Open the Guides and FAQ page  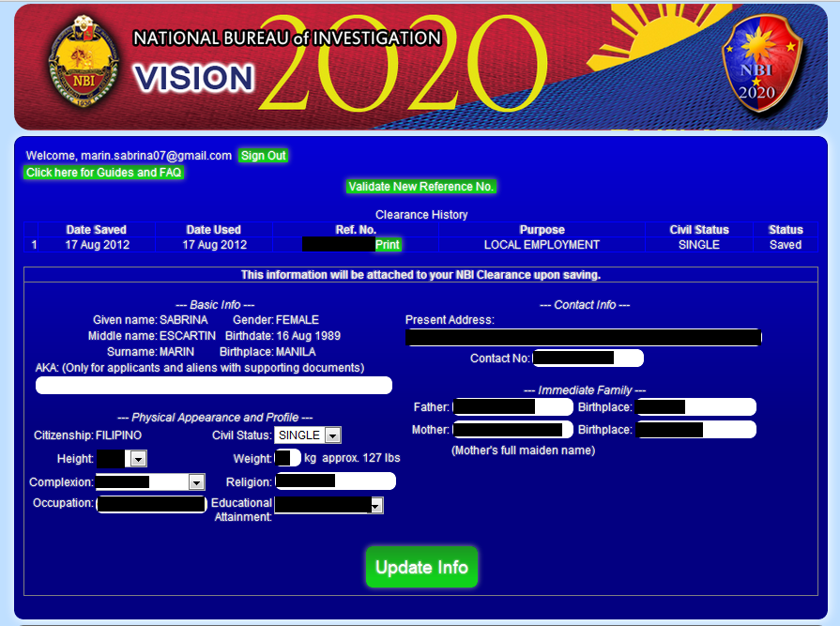[103, 173]
